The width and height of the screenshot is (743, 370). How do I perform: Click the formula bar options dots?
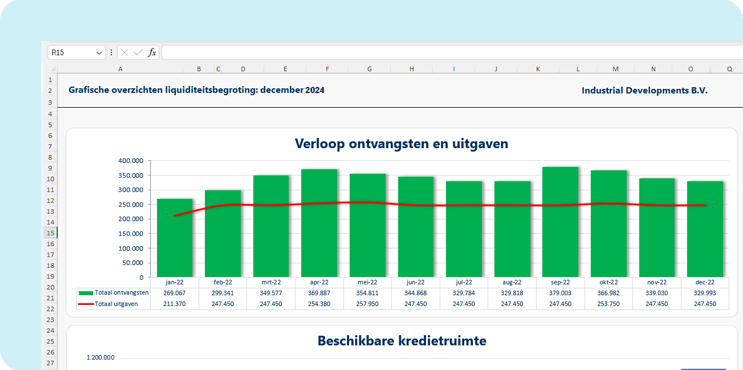111,53
